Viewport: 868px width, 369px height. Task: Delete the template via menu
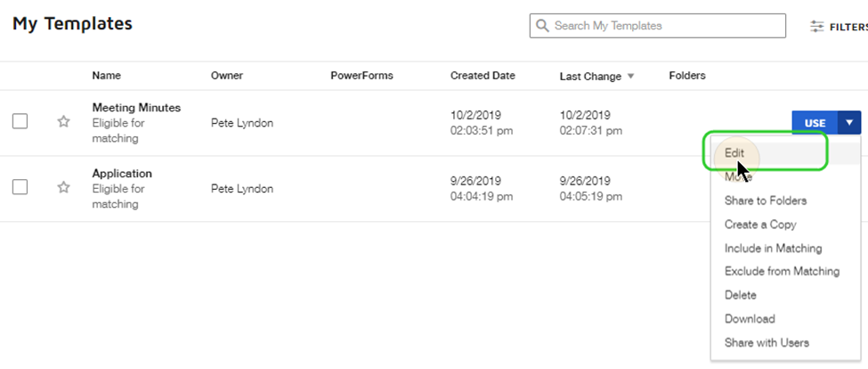pos(741,295)
